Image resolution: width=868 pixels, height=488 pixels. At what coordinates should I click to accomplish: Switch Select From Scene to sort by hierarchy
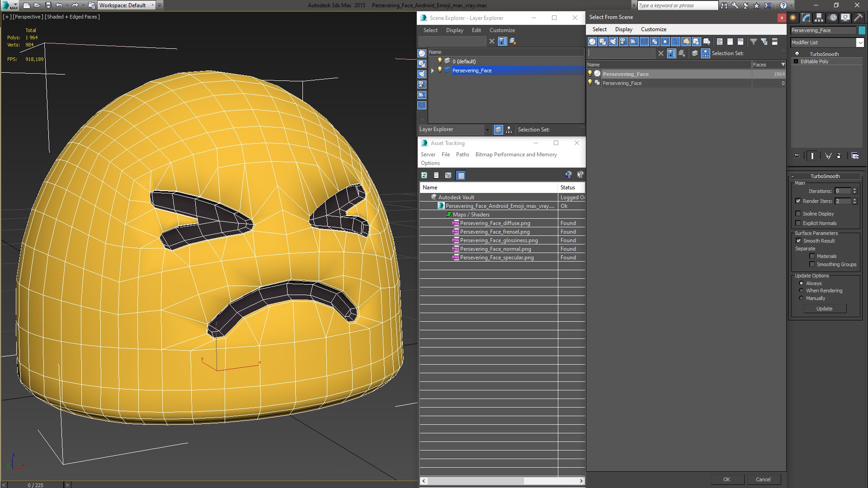coord(705,53)
